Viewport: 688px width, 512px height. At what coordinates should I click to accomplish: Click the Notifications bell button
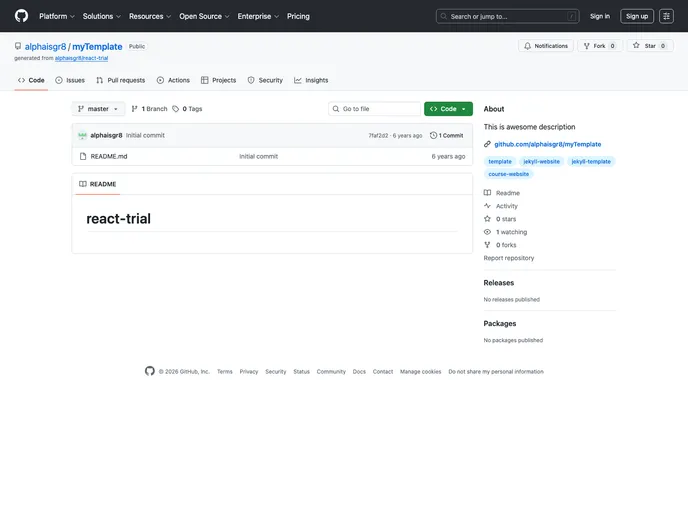[x=545, y=46]
